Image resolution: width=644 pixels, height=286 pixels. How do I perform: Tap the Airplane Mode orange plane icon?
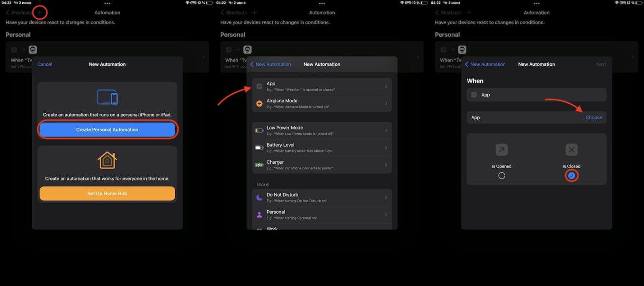[x=259, y=104]
